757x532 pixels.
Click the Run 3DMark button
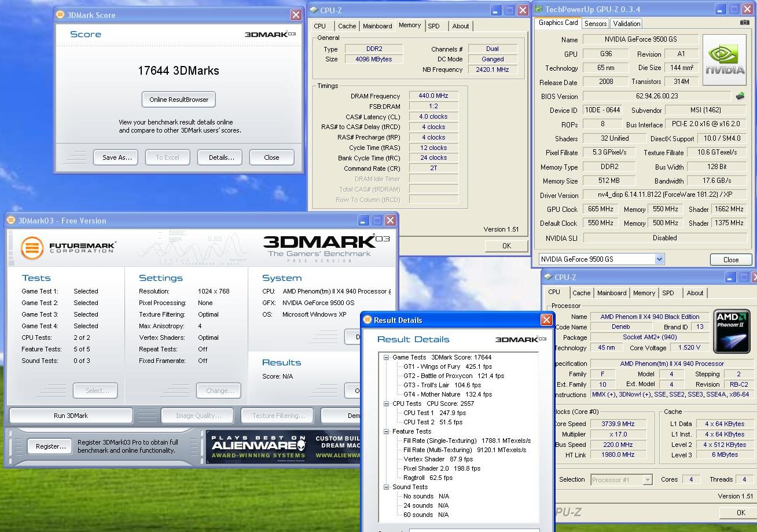(71, 416)
